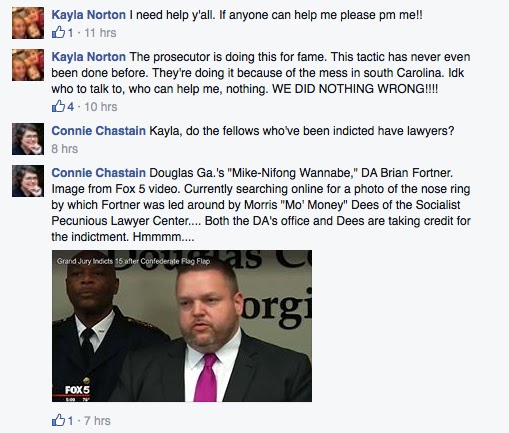Image resolution: width=509 pixels, height=433 pixels.
Task: Open the '8 hrs' timestamp
Action: [65, 149]
